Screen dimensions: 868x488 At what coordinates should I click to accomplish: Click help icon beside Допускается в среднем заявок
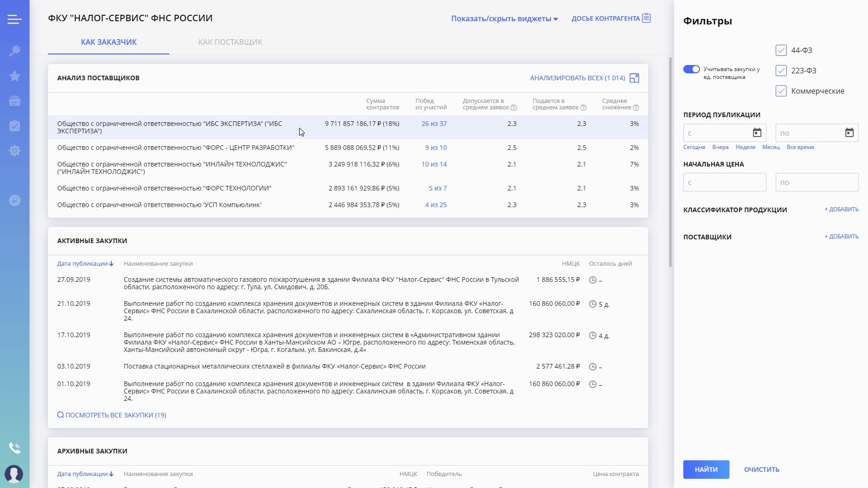(513, 107)
